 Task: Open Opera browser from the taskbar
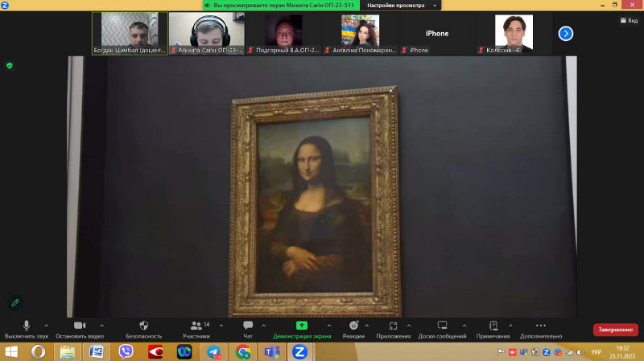coord(38,352)
